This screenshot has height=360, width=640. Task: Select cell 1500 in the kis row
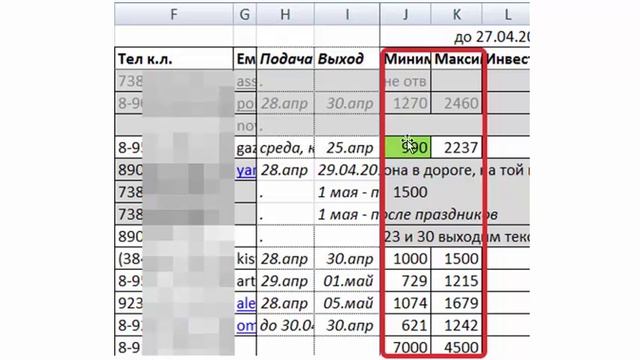coord(457,259)
